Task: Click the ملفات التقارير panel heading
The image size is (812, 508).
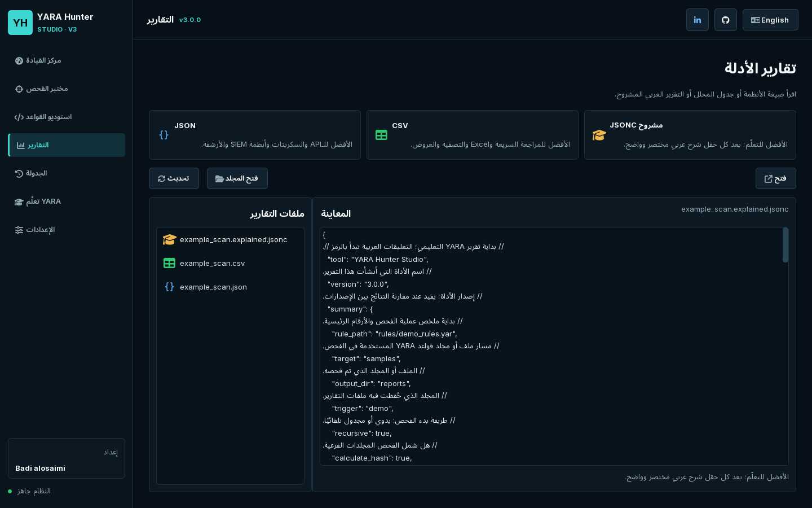Action: [277, 213]
